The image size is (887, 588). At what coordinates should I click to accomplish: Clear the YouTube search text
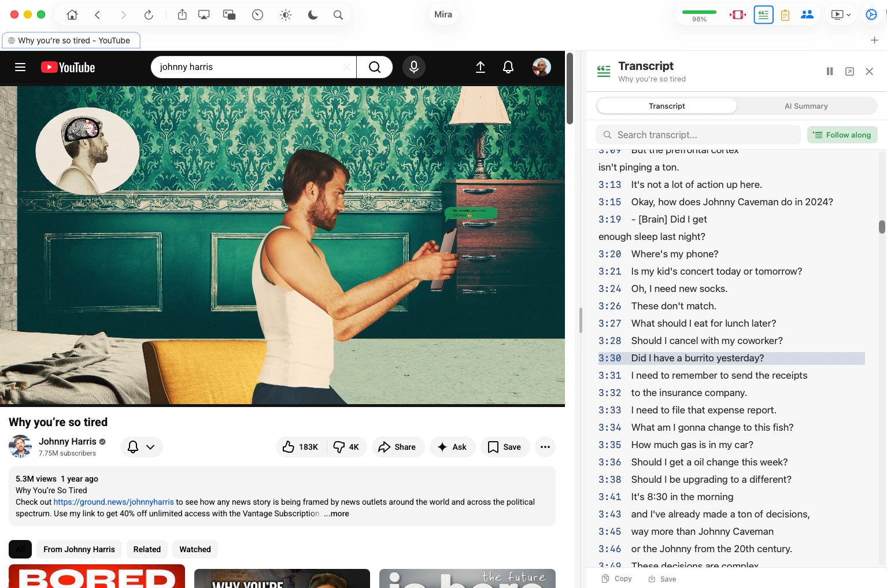point(347,67)
